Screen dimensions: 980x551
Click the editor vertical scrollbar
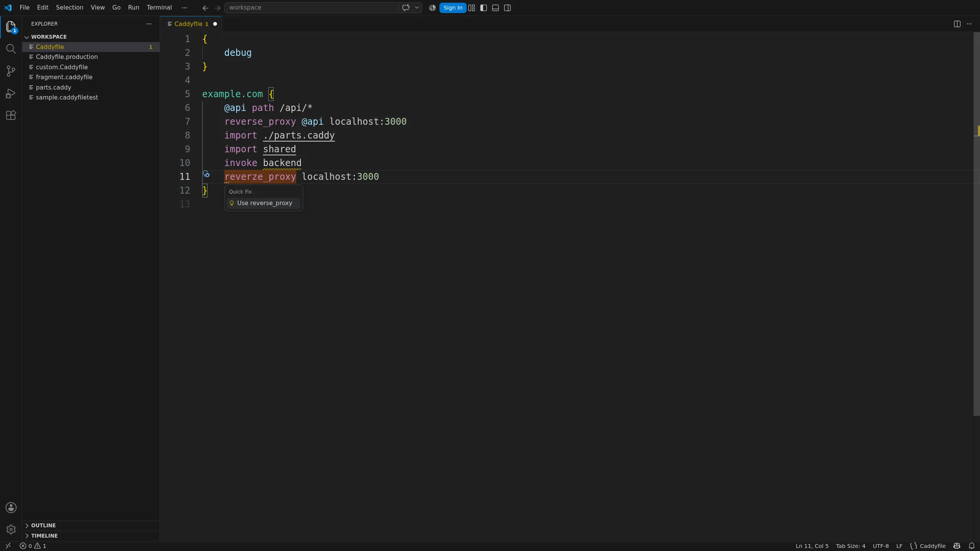point(977,224)
